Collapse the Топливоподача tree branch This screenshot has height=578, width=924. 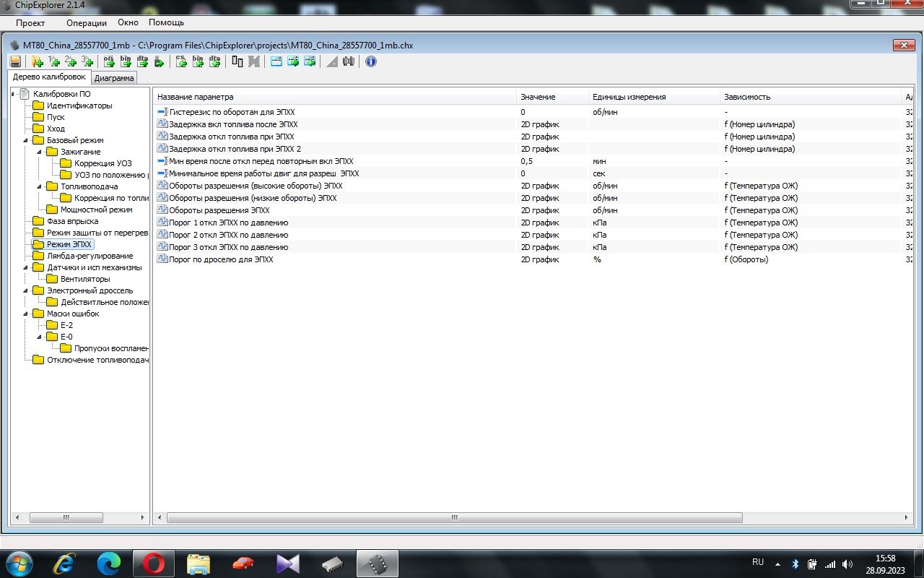pos(40,186)
